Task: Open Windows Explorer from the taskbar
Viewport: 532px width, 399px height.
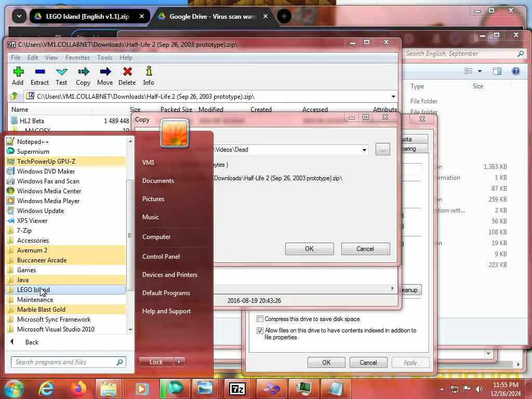Action: click(x=109, y=389)
